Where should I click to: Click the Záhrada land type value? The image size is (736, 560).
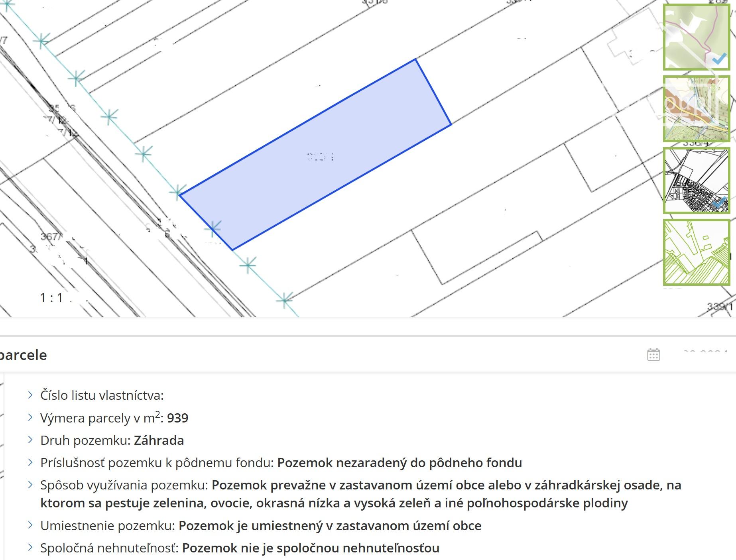pyautogui.click(x=159, y=440)
